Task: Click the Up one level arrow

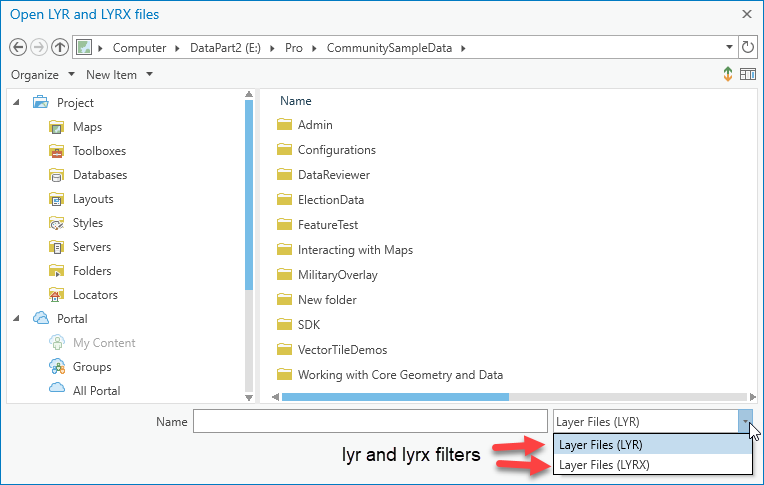Action: [x=59, y=47]
